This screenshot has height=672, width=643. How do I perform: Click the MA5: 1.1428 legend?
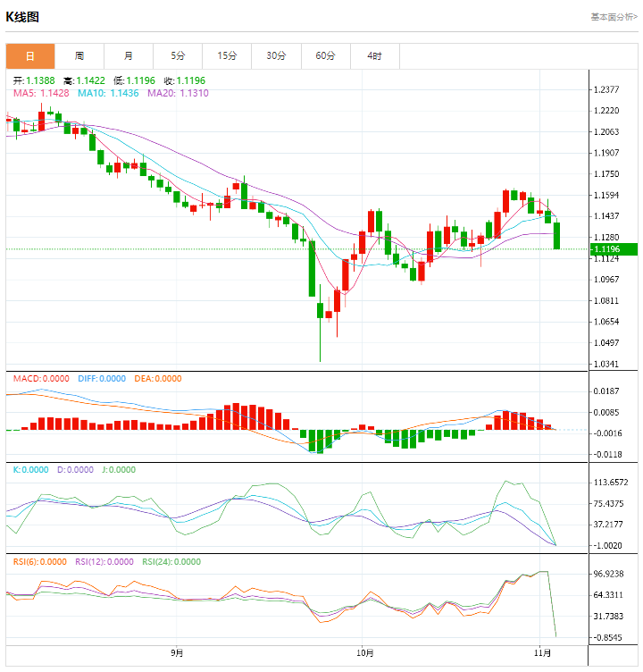click(x=41, y=94)
